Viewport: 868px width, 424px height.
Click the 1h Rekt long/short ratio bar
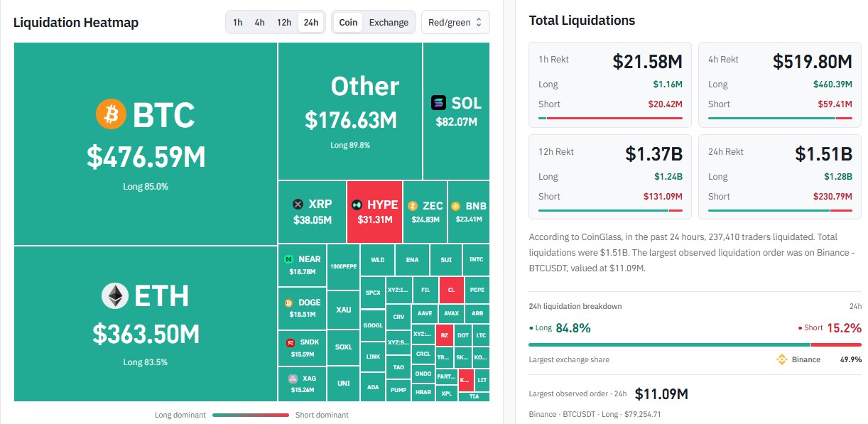click(610, 118)
